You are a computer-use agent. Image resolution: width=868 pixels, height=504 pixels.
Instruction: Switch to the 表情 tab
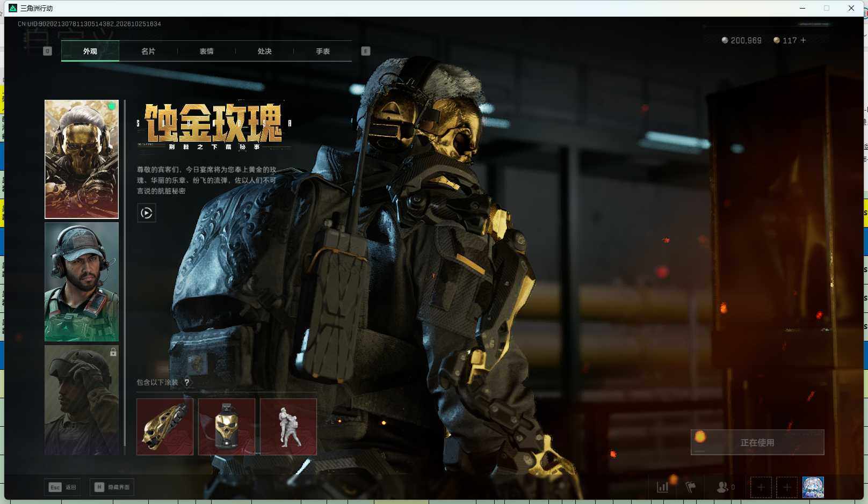[206, 51]
